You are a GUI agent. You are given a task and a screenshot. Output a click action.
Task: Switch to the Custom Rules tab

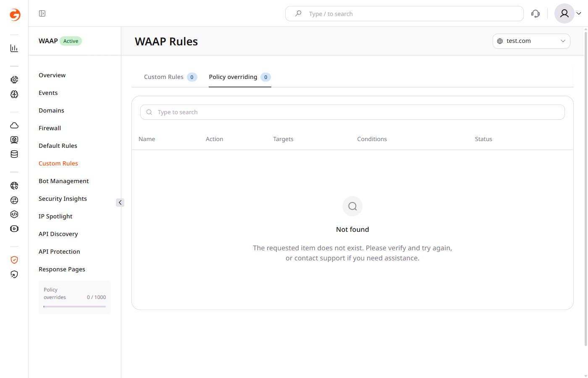click(x=171, y=77)
